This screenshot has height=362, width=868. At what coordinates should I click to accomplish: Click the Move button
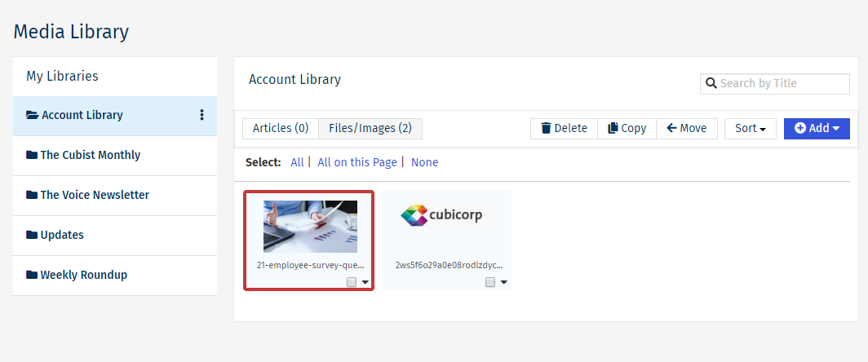tap(687, 129)
